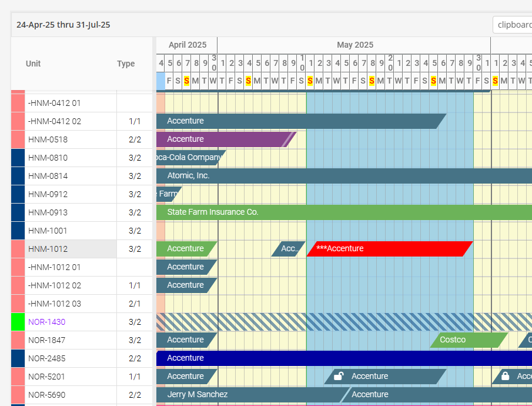Click the locked padlock icon in NOR-5201 row
The image size is (532, 406).
(505, 376)
